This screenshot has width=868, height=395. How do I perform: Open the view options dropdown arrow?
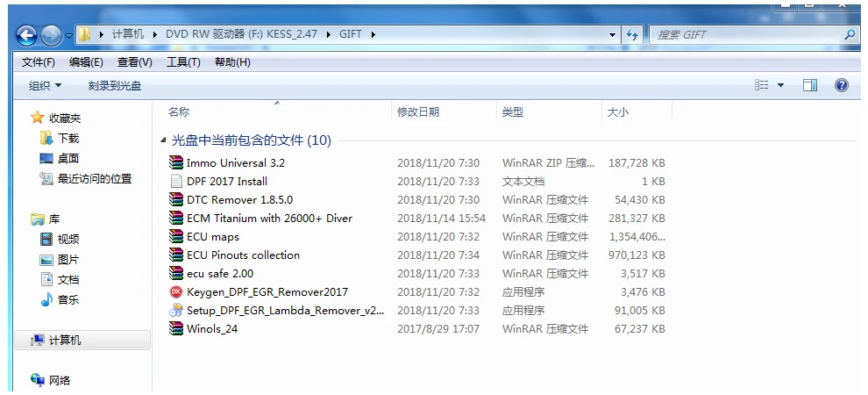pyautogui.click(x=780, y=85)
